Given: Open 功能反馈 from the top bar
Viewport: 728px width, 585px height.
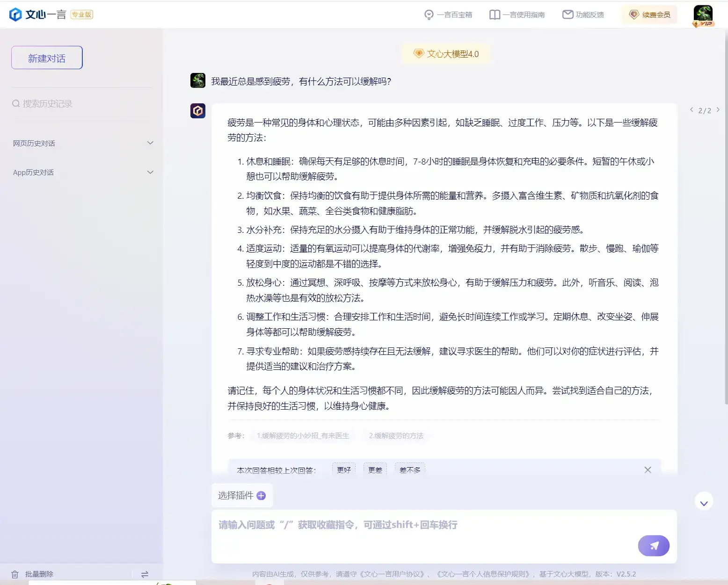Looking at the screenshot, I should pos(583,14).
